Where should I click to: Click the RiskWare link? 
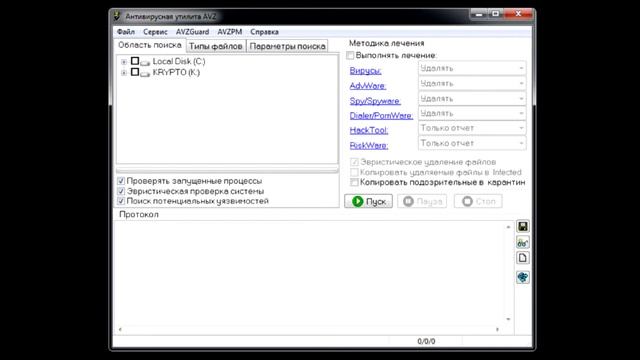pyautogui.click(x=369, y=145)
